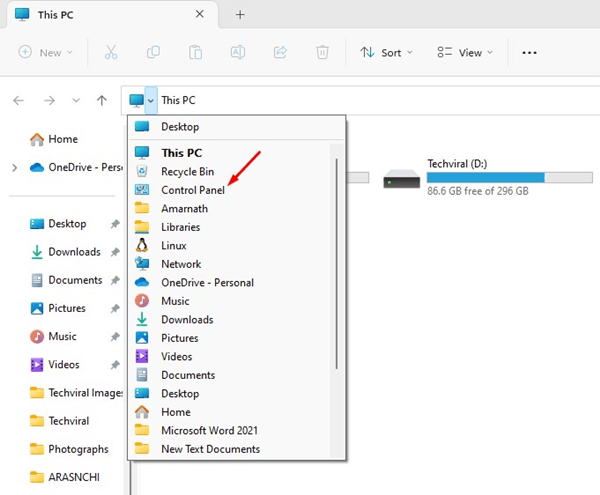Select Control Panel from dropdown list

192,189
